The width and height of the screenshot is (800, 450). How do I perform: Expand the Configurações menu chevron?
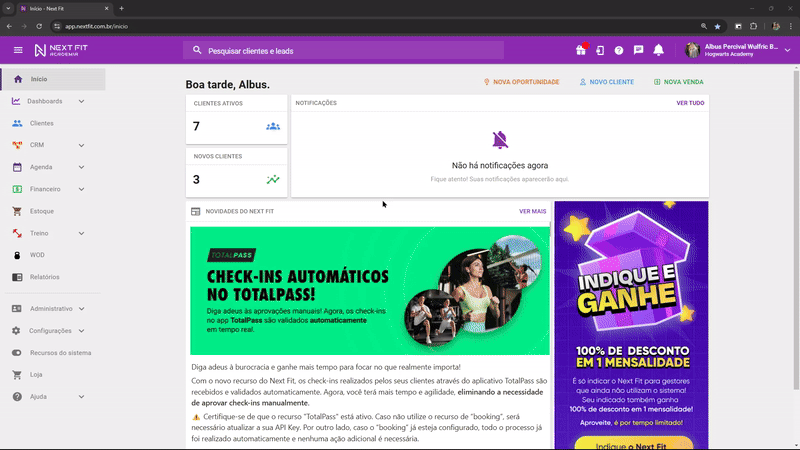pos(81,331)
